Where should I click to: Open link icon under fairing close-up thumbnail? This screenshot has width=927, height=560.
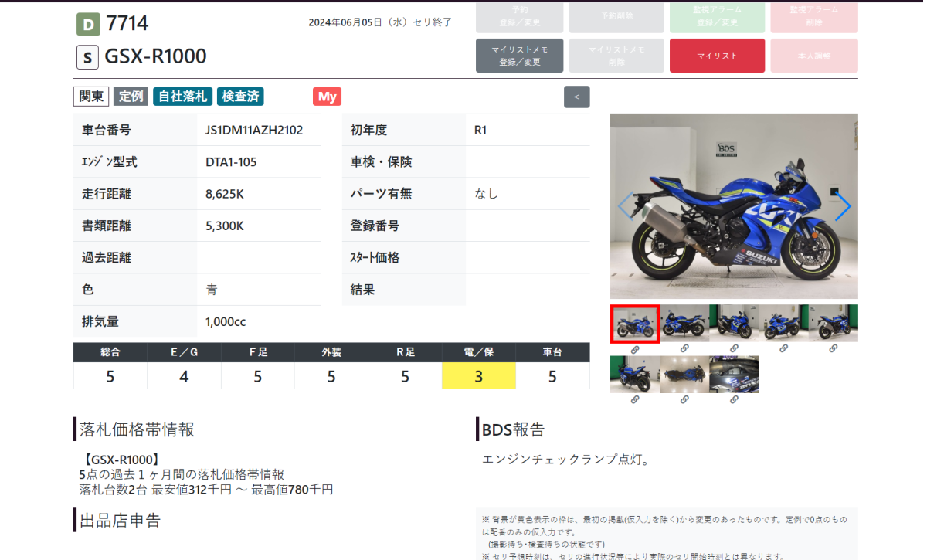(734, 399)
